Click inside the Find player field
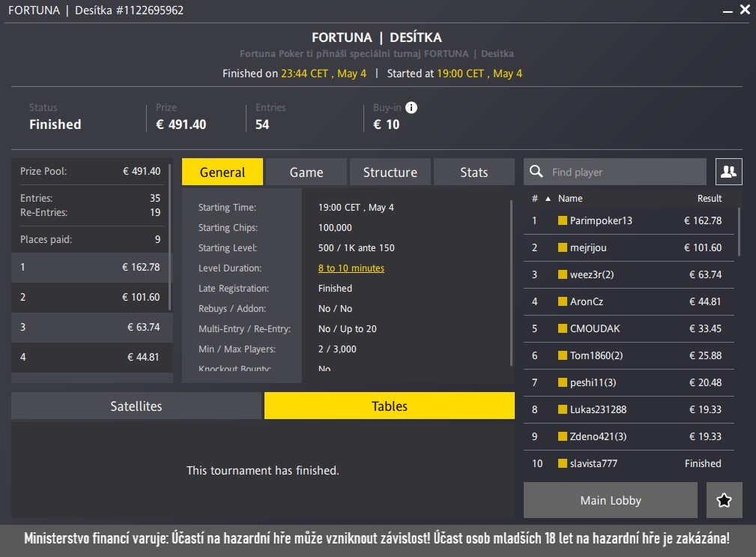This screenshot has height=557, width=756. click(614, 171)
